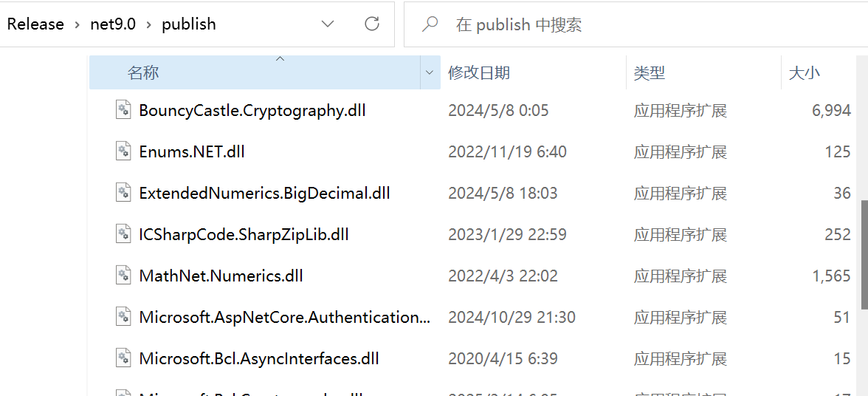
Task: Click the Enums.NET.dll file icon
Action: 123,151
